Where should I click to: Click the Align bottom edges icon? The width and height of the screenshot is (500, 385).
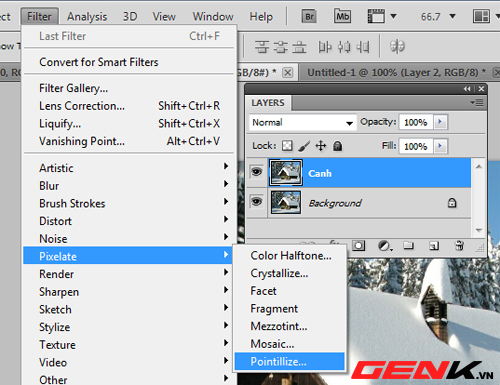pos(299,47)
